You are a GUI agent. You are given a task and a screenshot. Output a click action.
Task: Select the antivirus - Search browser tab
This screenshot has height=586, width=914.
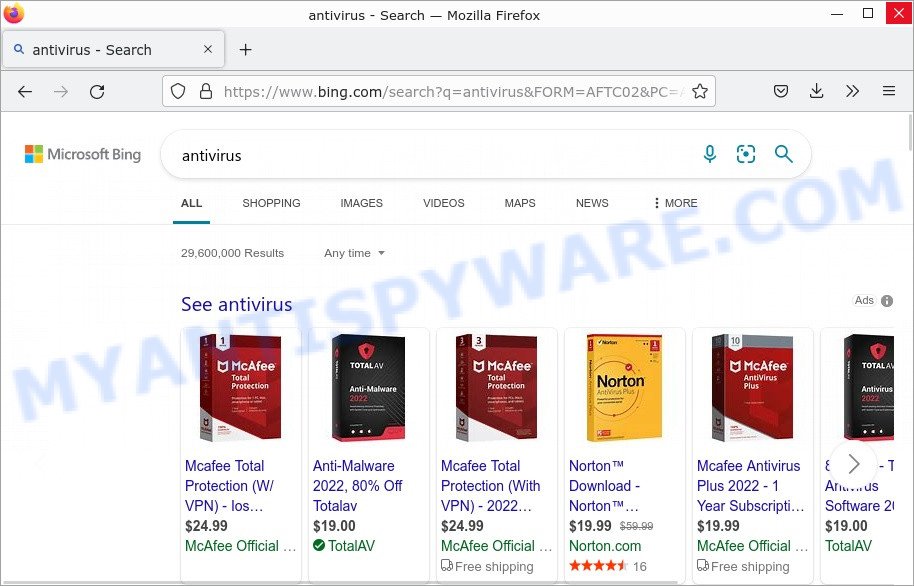coord(114,50)
